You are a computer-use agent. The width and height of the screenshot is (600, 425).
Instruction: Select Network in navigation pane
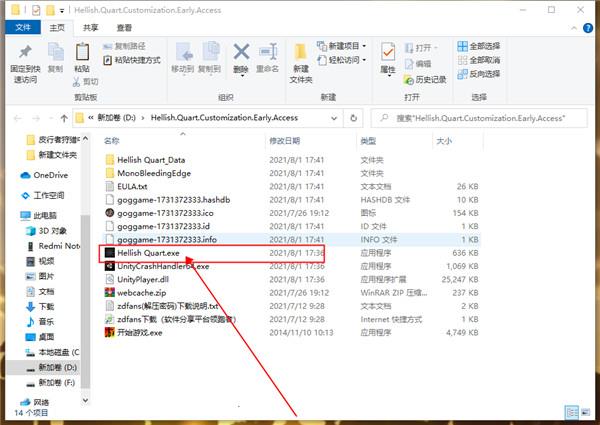[x=35, y=402]
